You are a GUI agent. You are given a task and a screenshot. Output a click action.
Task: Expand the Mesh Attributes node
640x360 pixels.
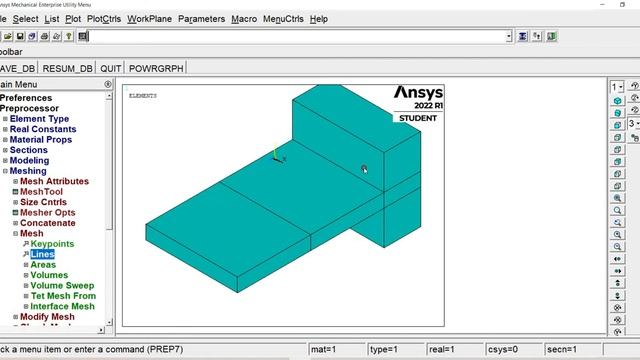click(x=16, y=181)
